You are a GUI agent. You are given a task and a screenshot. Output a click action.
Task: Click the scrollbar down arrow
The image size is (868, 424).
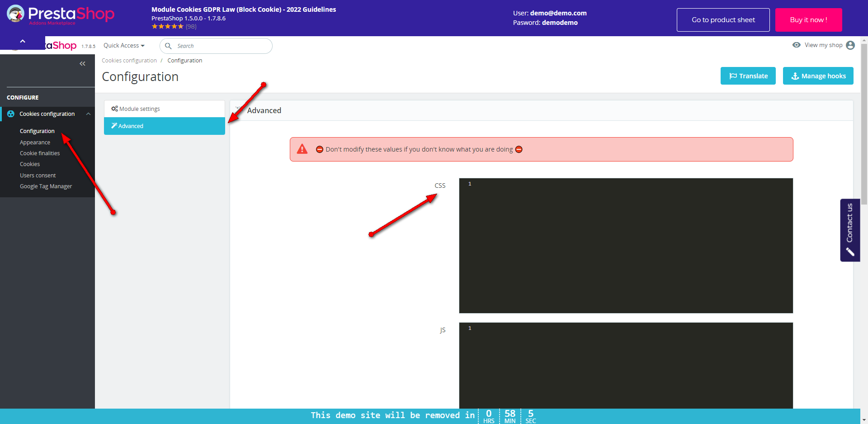pos(864,420)
